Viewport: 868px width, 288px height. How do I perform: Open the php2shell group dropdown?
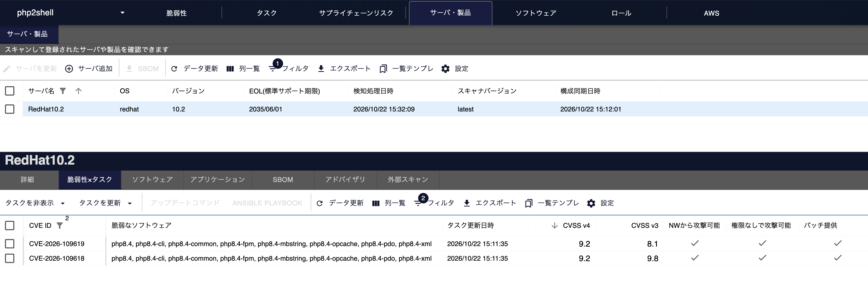coord(71,13)
